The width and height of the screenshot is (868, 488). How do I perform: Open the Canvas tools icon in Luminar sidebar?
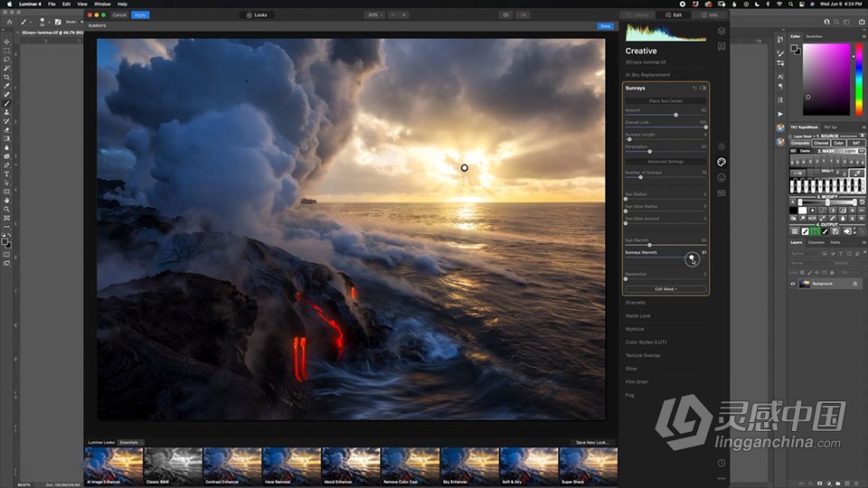(722, 46)
